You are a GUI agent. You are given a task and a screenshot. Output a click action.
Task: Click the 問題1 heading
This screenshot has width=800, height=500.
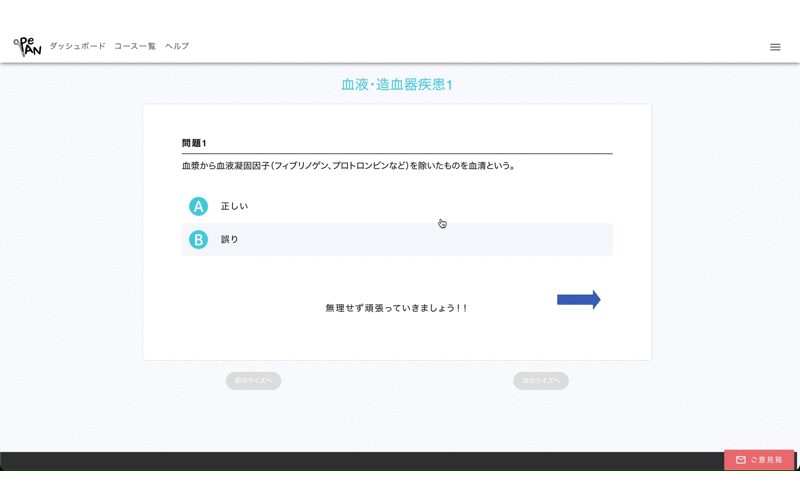[194, 143]
